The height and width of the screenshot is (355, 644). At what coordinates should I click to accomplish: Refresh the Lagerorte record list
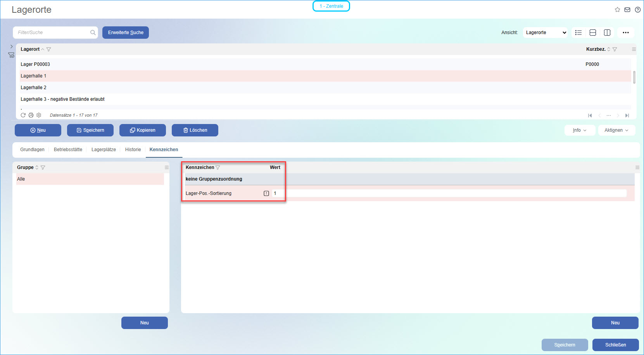tap(23, 115)
